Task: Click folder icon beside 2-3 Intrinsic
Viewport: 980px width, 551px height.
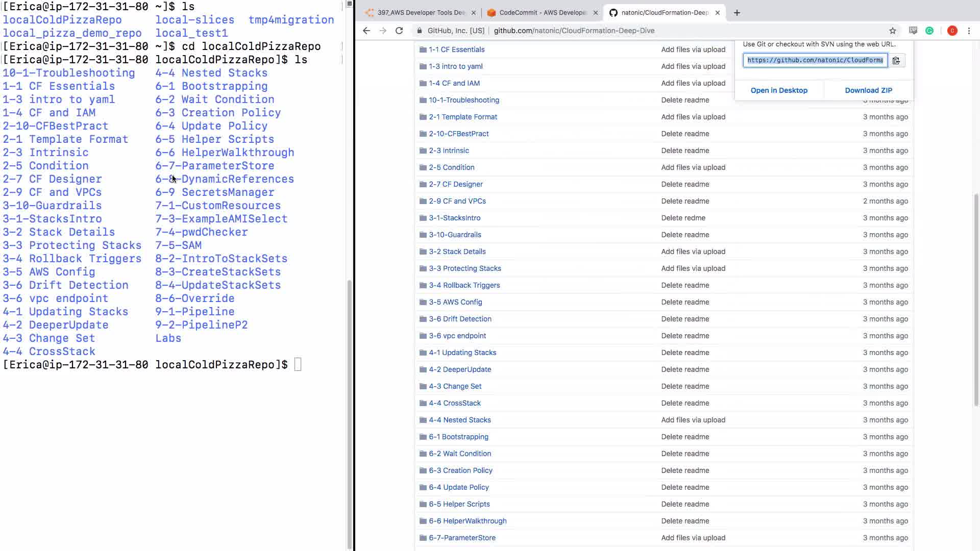Action: [x=423, y=151]
